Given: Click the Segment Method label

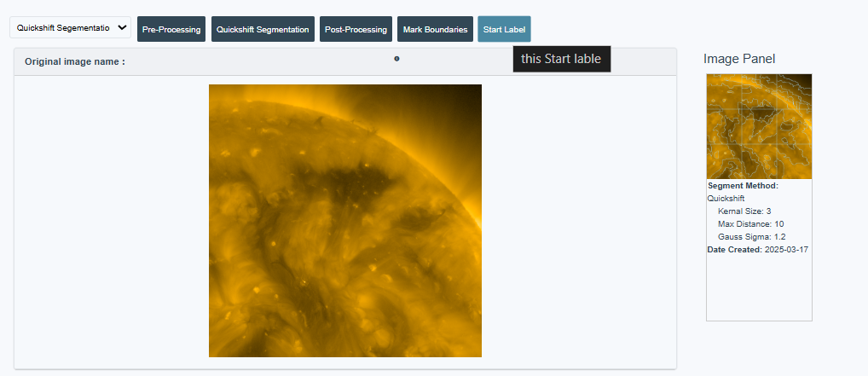Looking at the screenshot, I should click(x=743, y=185).
